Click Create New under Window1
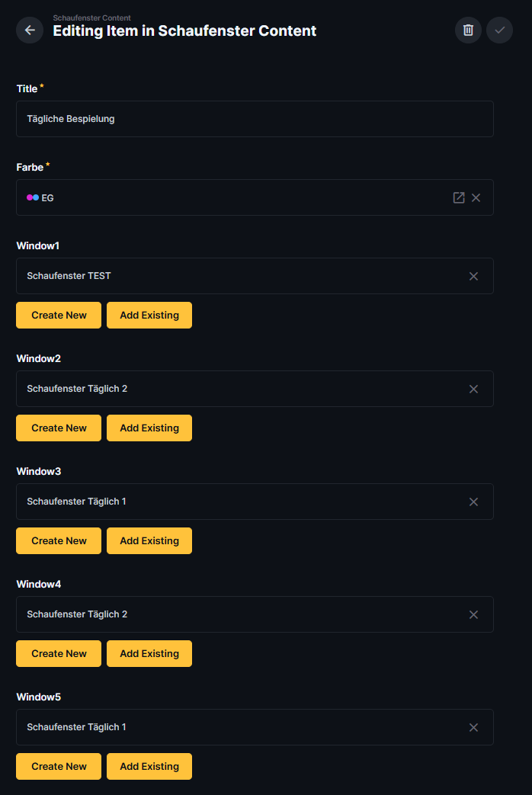 coord(59,315)
